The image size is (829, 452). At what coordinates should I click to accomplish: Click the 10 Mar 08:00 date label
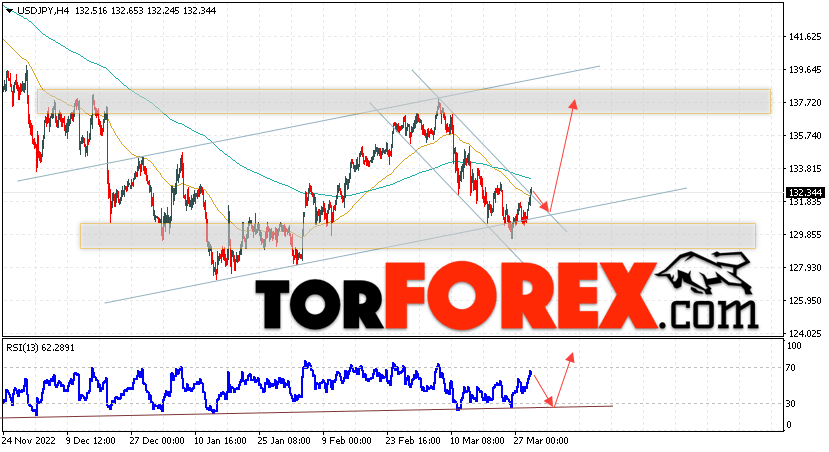coord(477,440)
